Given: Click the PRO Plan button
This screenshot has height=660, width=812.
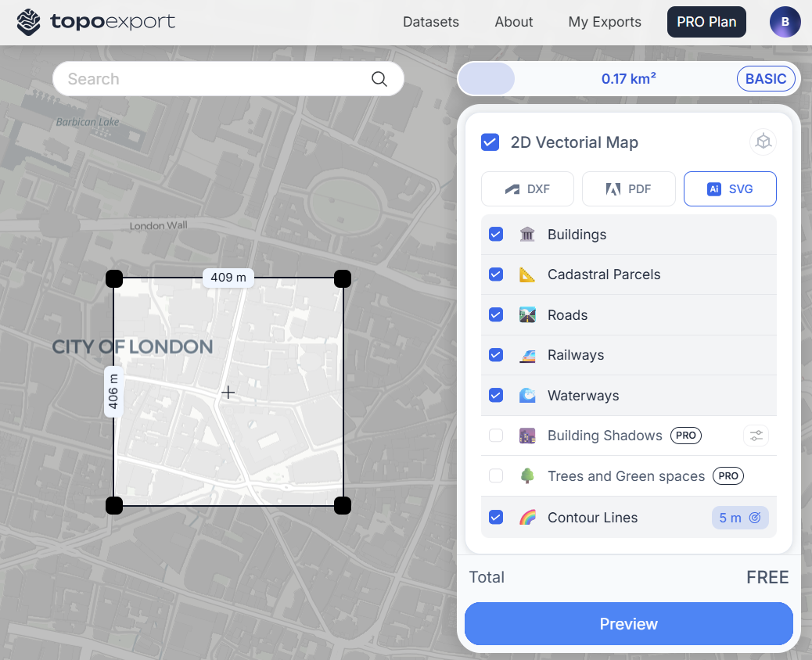Looking at the screenshot, I should point(706,22).
